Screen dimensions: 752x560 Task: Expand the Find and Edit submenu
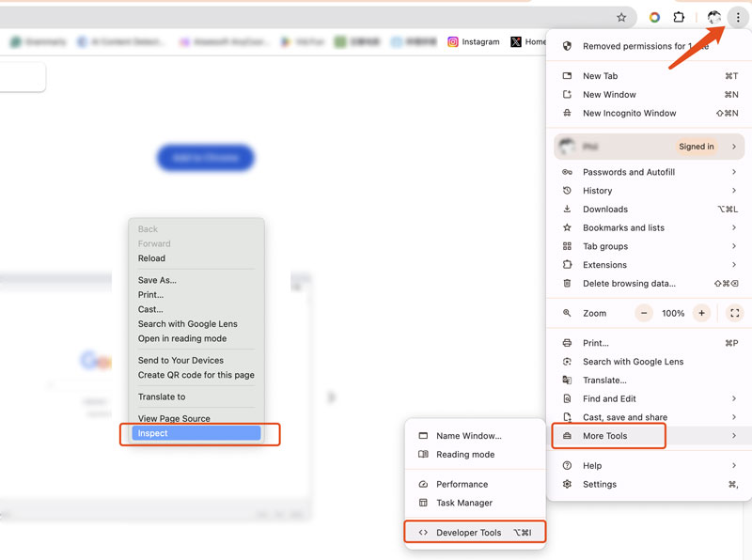650,398
